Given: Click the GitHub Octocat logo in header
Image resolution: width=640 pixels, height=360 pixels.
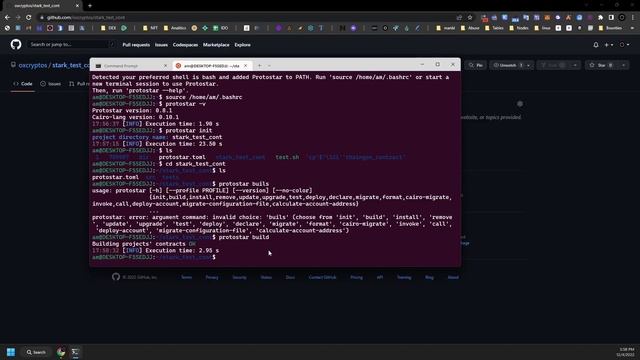Looking at the screenshot, I should point(16,44).
